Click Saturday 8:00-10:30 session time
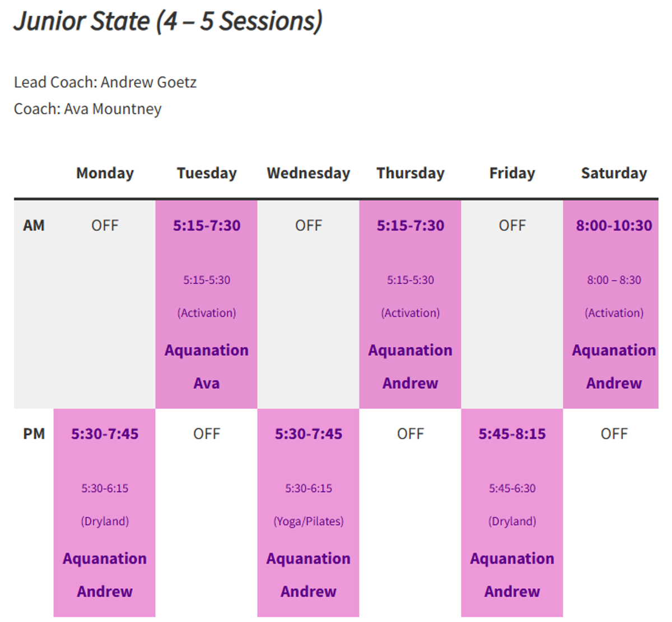The width and height of the screenshot is (672, 622). pos(614,225)
